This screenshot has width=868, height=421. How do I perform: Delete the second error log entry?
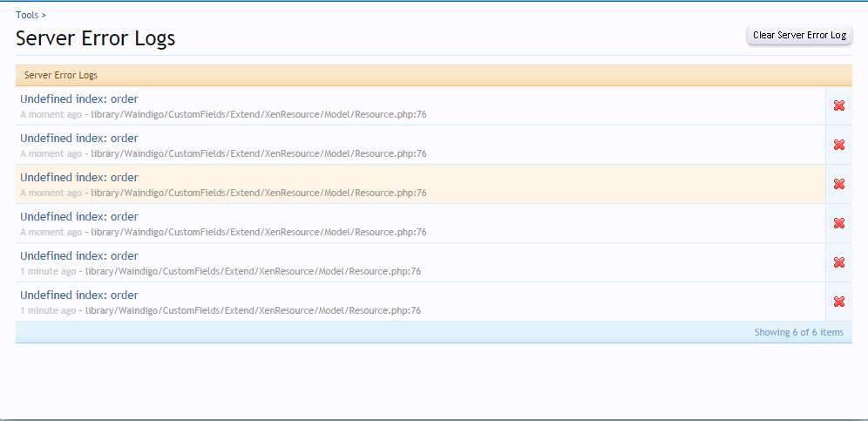point(839,145)
